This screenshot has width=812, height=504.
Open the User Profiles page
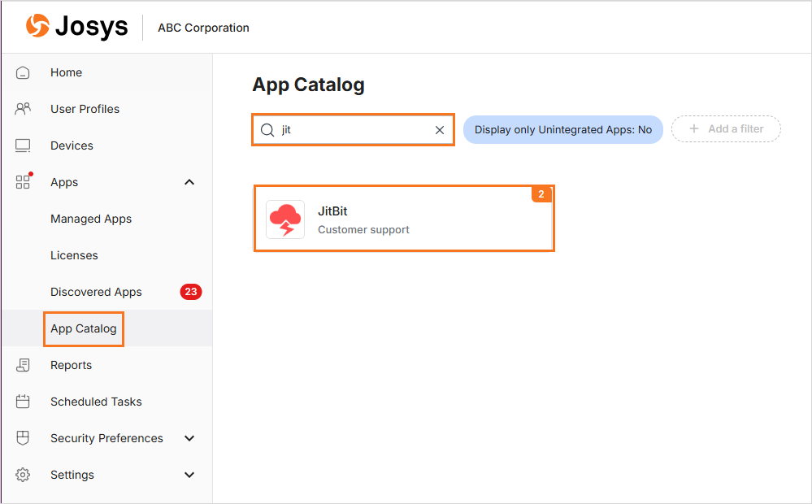[x=85, y=109]
